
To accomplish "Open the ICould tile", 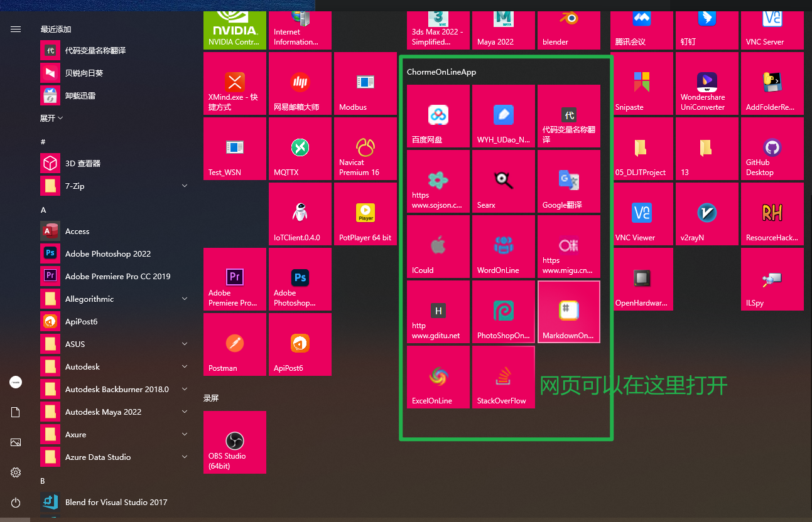I will click(x=438, y=247).
